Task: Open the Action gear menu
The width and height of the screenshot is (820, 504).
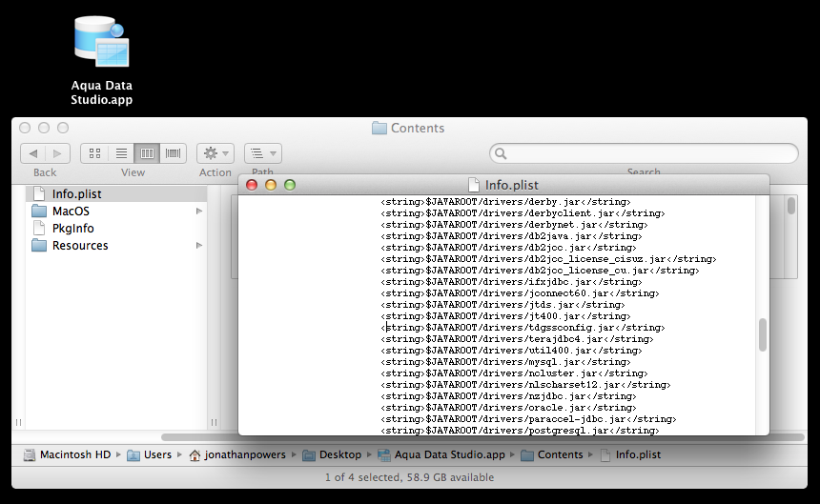Action: [215, 153]
